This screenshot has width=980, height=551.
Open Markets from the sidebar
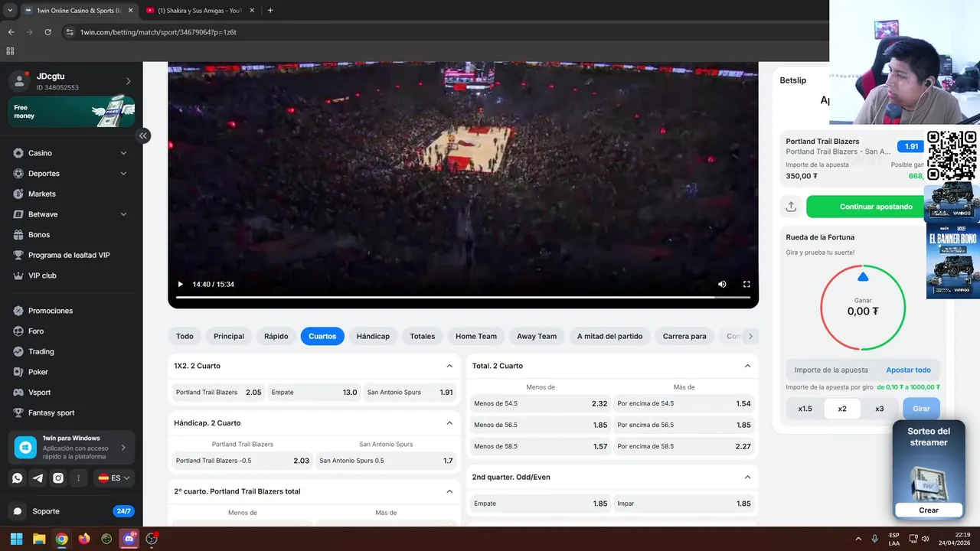tap(42, 194)
